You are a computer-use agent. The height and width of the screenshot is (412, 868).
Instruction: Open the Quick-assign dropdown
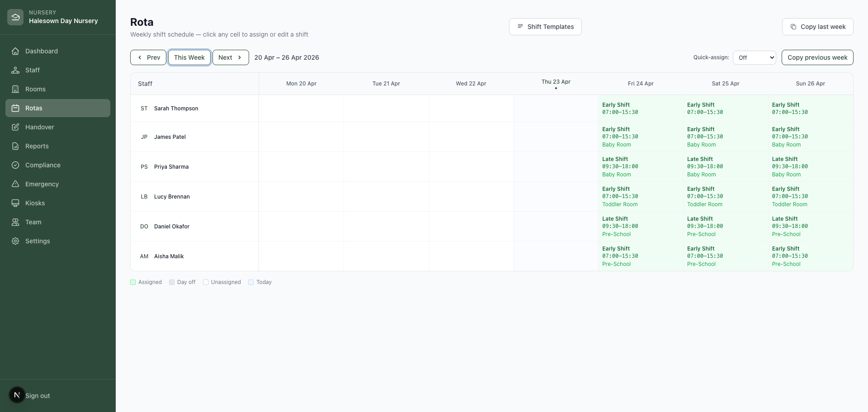pyautogui.click(x=755, y=57)
